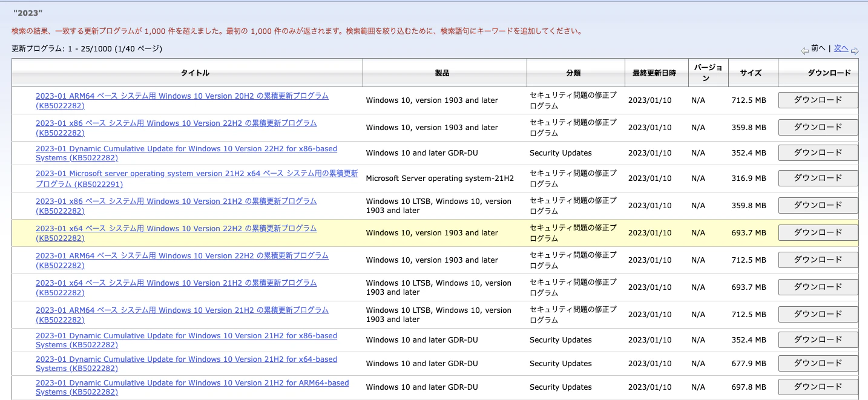The width and height of the screenshot is (868, 400).
Task: Download ARM64 Windows 10 Version 20H2 update
Action: point(818,100)
